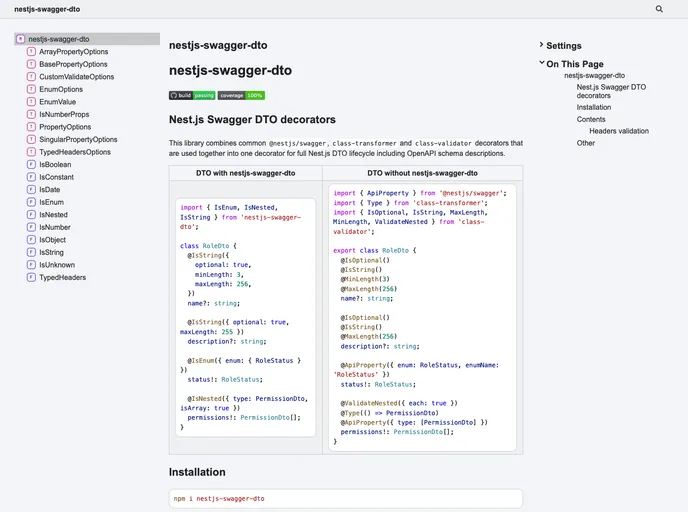This screenshot has height=512, width=688.
Task: Click the type icon beside SingularPropertyOptions
Action: tap(31, 139)
